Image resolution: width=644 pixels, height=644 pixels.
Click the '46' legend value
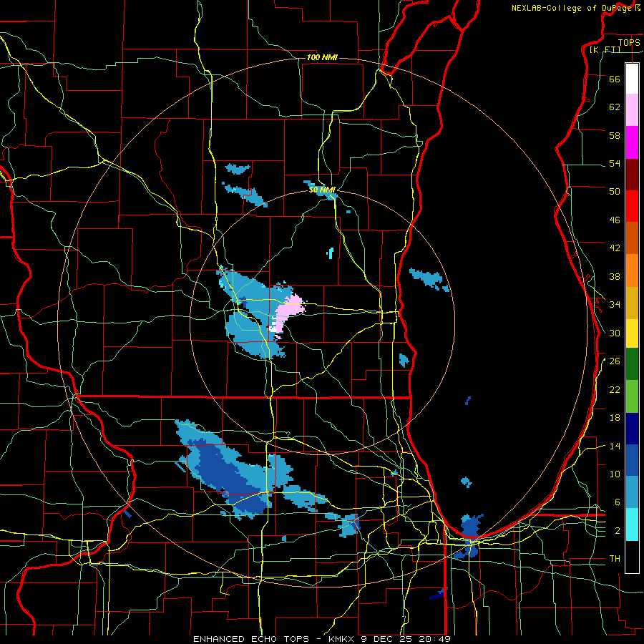(615, 220)
